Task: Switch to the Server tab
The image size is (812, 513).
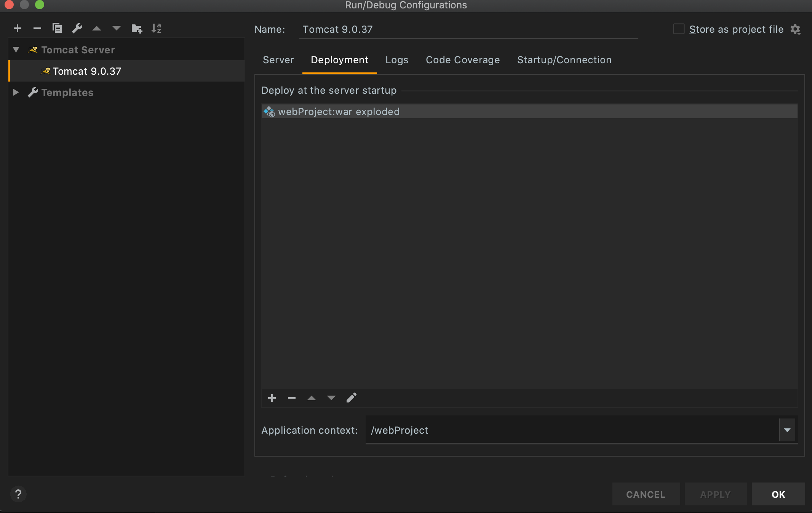Action: [x=278, y=60]
